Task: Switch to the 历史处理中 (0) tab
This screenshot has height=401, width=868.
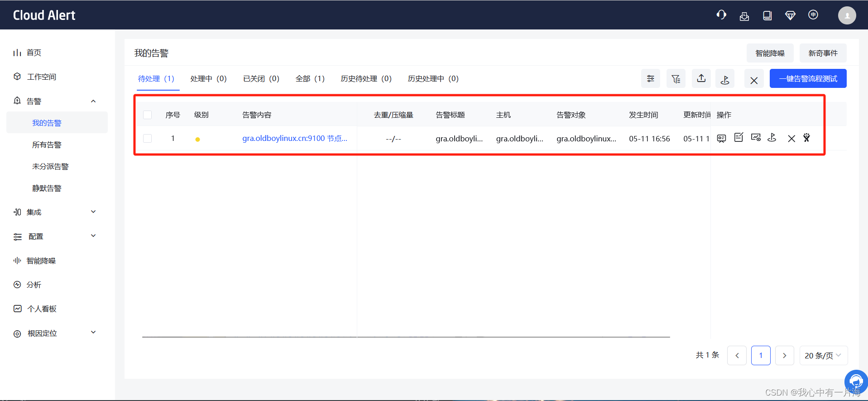Action: (433, 79)
